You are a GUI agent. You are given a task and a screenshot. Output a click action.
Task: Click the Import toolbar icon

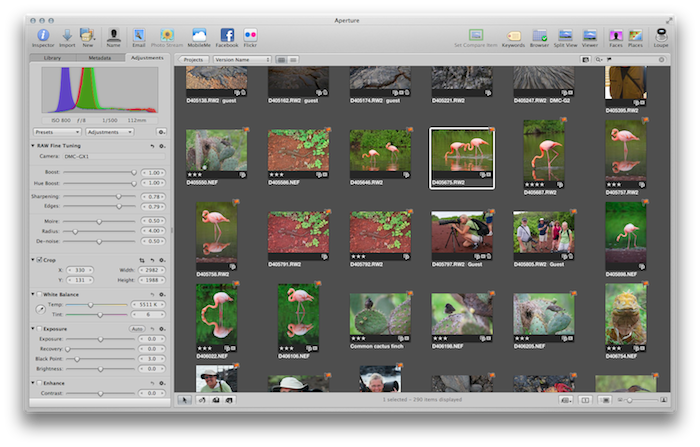pyautogui.click(x=67, y=36)
